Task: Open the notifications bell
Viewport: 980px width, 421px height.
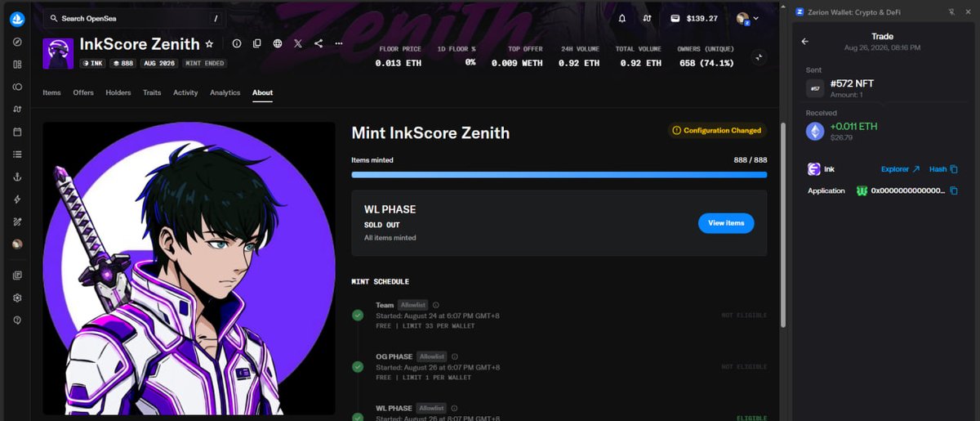Action: click(622, 18)
